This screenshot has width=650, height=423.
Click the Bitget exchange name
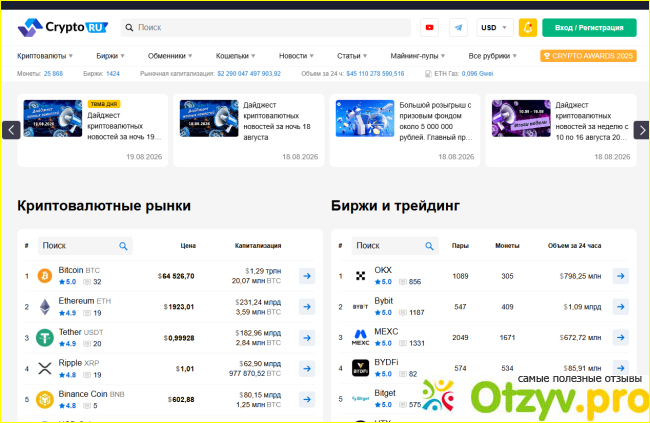[385, 393]
